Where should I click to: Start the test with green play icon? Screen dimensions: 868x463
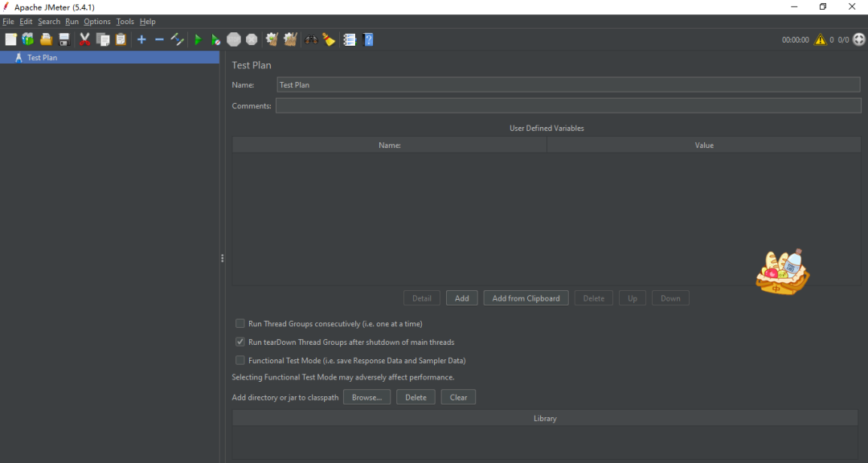click(199, 39)
